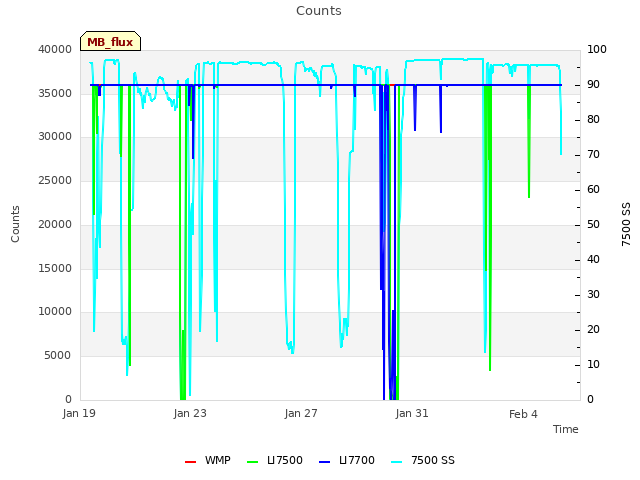The width and height of the screenshot is (640, 480).
Task: Click the Counts chart title
Action: coord(319,11)
